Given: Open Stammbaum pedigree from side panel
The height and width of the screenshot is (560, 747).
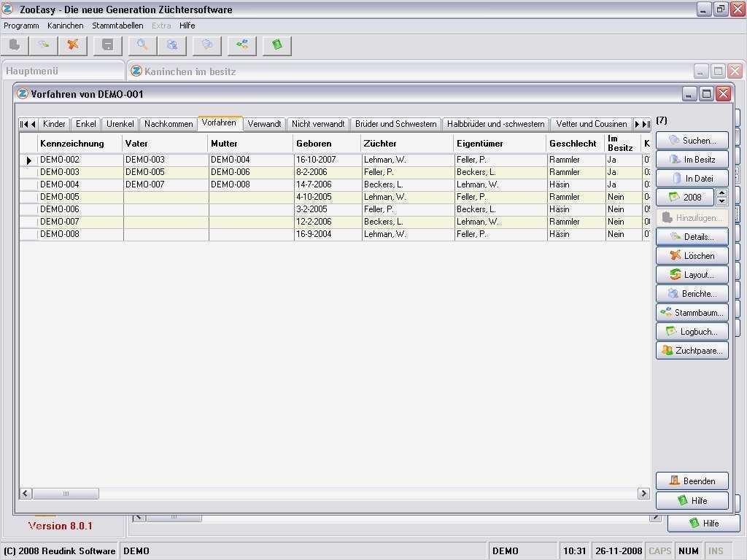Looking at the screenshot, I should 692,313.
